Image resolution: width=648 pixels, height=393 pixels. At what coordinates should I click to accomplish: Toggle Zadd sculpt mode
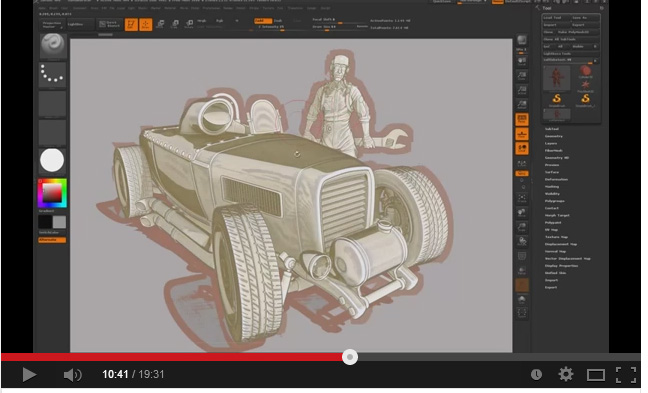click(x=263, y=21)
